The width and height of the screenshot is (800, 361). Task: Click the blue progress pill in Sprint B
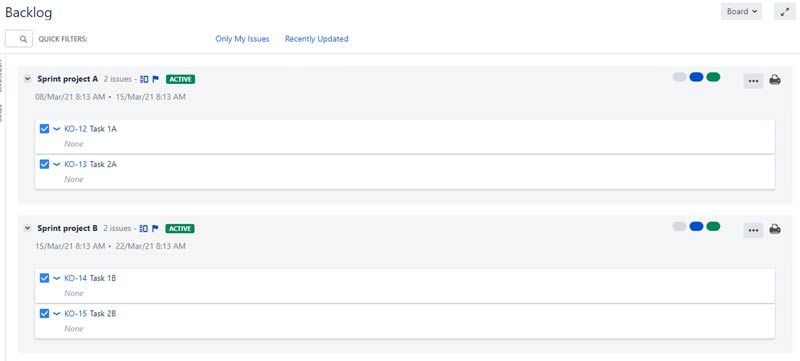tap(696, 226)
